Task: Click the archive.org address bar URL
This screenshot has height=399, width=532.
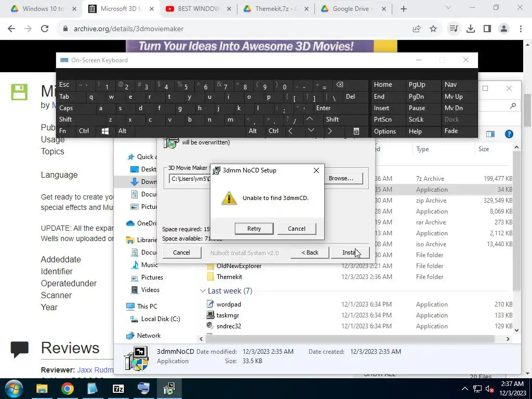Action: tap(129, 29)
